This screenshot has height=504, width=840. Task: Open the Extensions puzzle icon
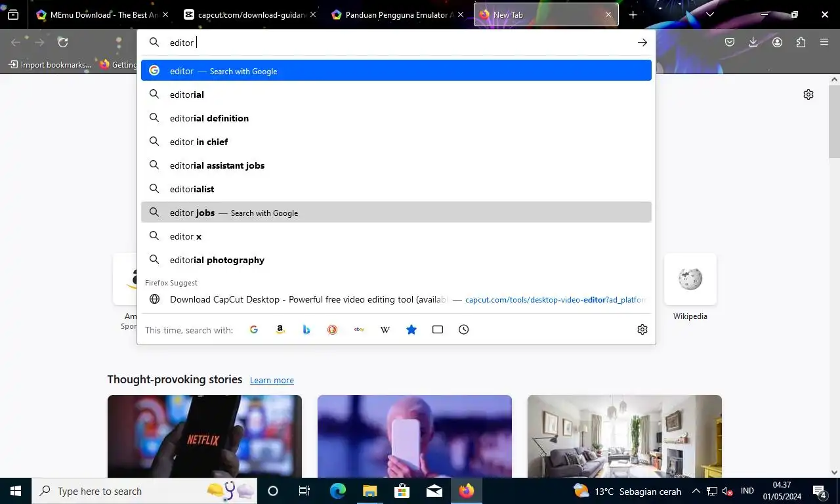[x=801, y=42]
